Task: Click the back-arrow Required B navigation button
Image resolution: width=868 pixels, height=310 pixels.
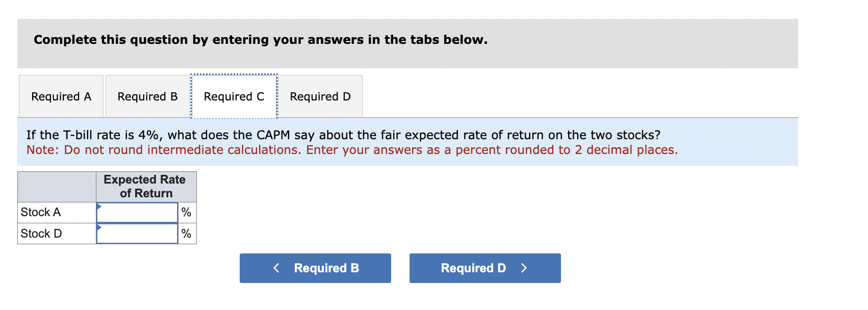Action: point(315,268)
